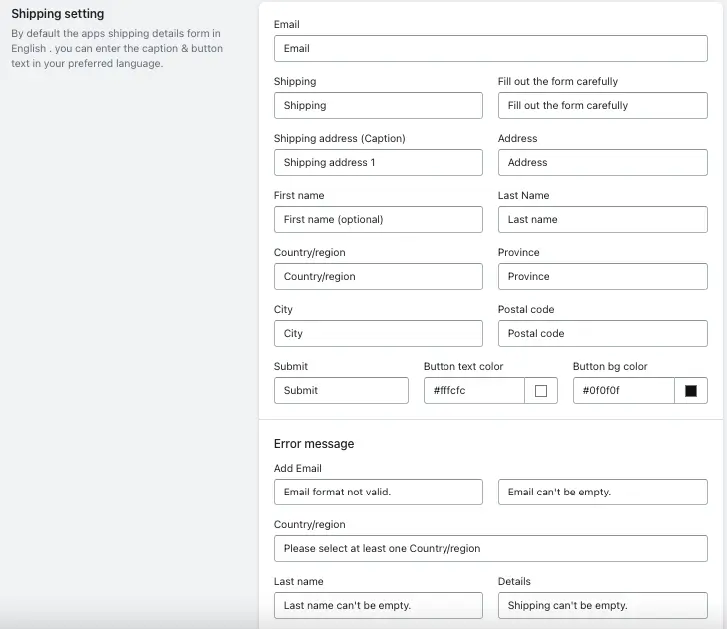Select the City caption input

378,334
